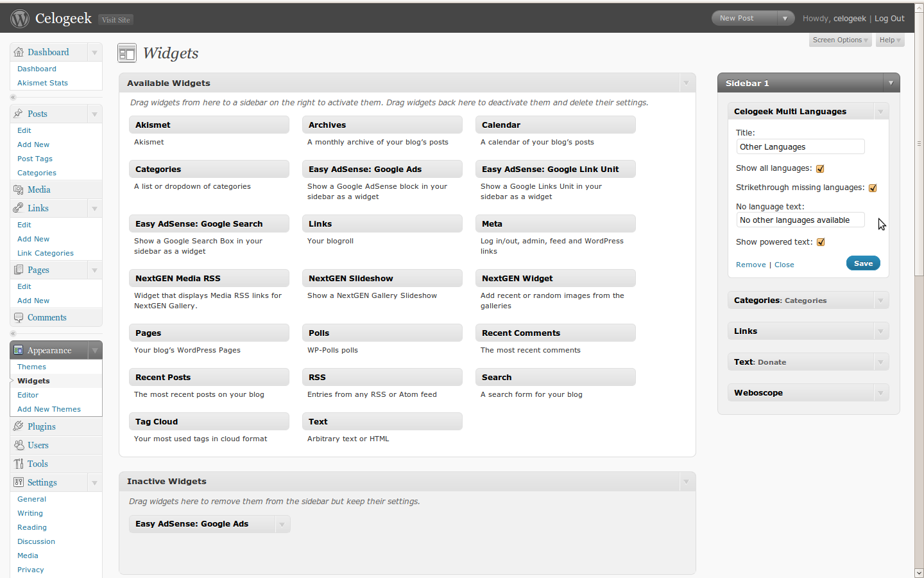Collapse the Dashboard menu arrow
The height and width of the screenshot is (578, 924).
94,52
